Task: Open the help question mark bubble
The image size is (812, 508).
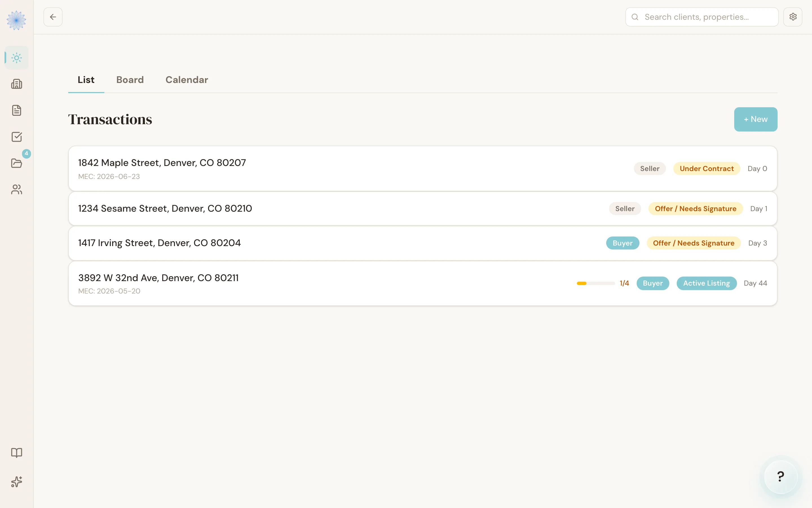Action: (780, 476)
